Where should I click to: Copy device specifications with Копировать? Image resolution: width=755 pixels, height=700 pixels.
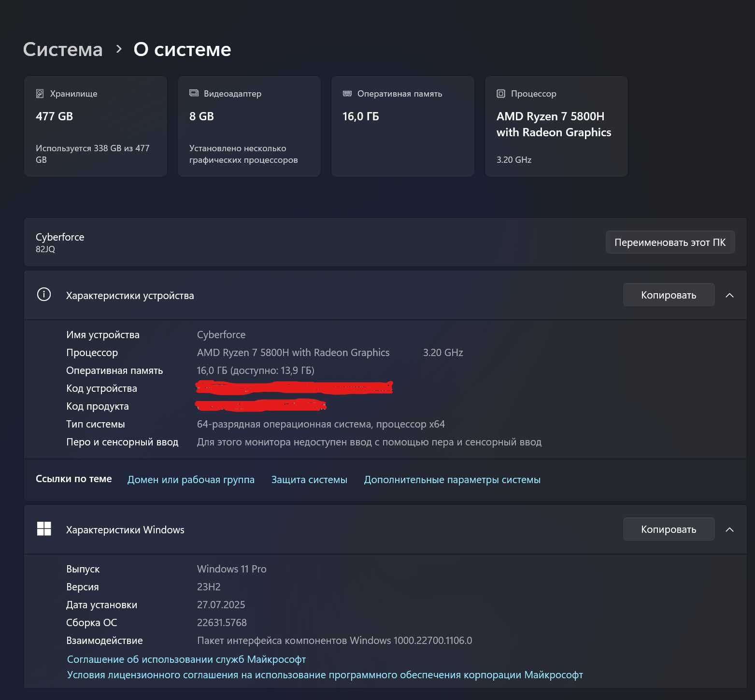coord(669,295)
